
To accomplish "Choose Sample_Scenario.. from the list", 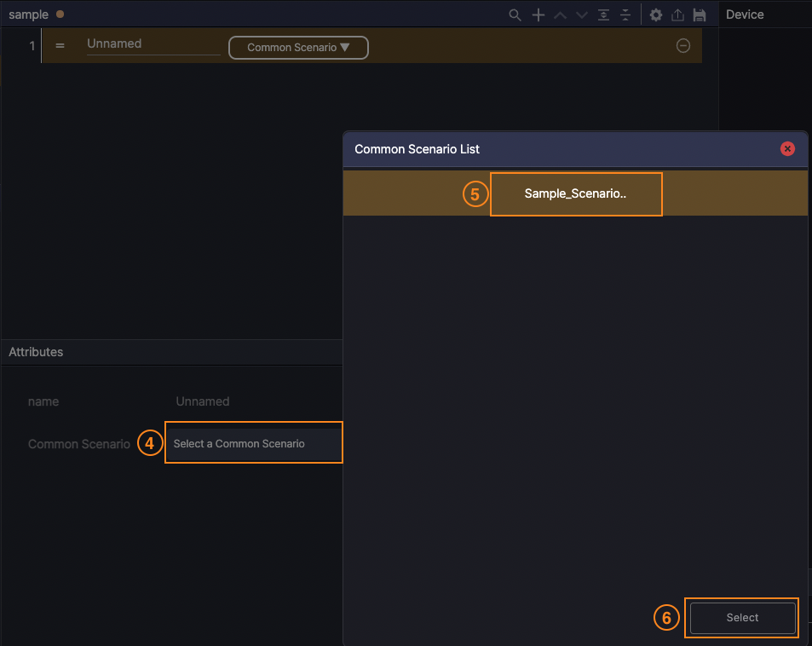I will pos(575,193).
